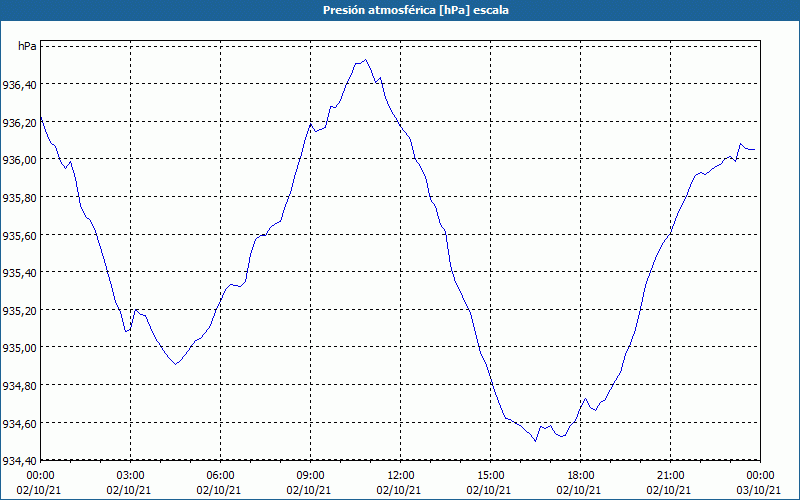
Task: Click the 18:00 time axis label
Action: coord(581,475)
